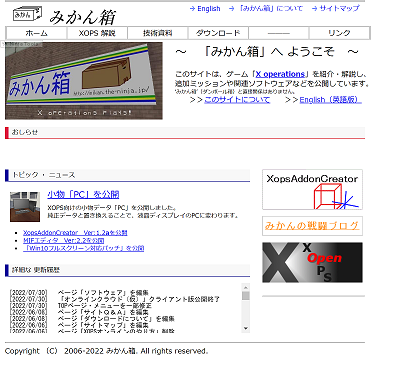Open 「みかん箱」について top link
The height and width of the screenshot is (365, 400).
click(x=271, y=9)
